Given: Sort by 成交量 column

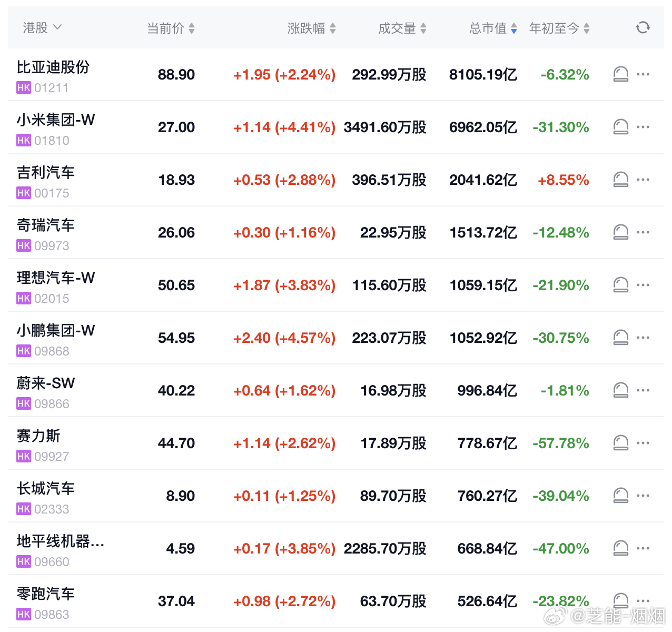Looking at the screenshot, I should pyautogui.click(x=402, y=28).
